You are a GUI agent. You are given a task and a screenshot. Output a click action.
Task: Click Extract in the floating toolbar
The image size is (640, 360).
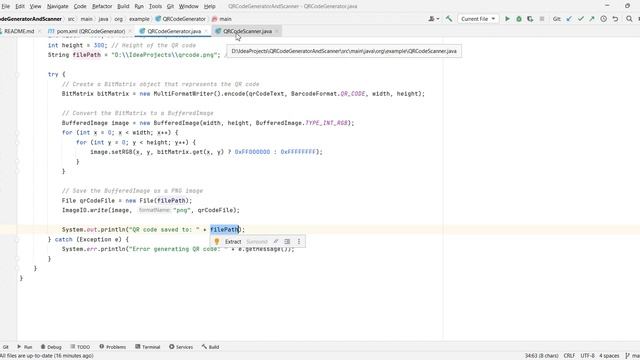tap(233, 242)
